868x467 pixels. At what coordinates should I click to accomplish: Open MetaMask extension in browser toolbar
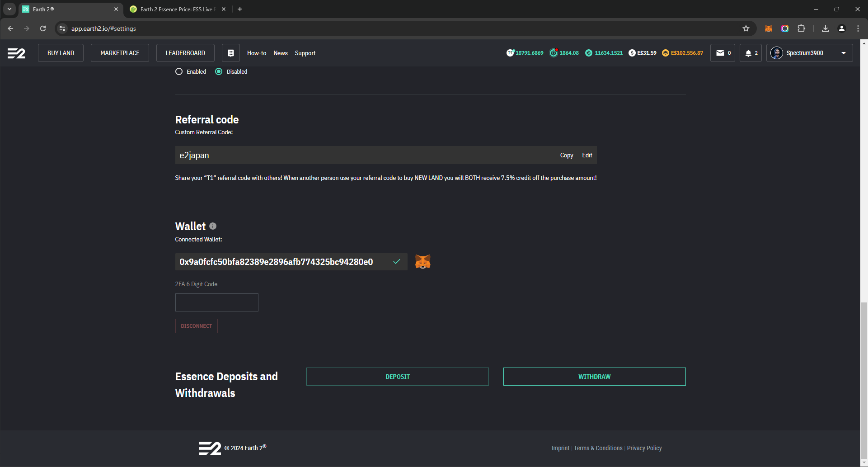pyautogui.click(x=768, y=28)
